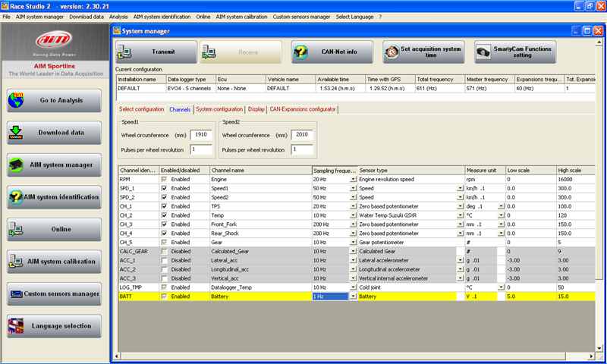Disable the CH_1 TPS channel checkbox
This screenshot has height=364, width=607.
[164, 206]
